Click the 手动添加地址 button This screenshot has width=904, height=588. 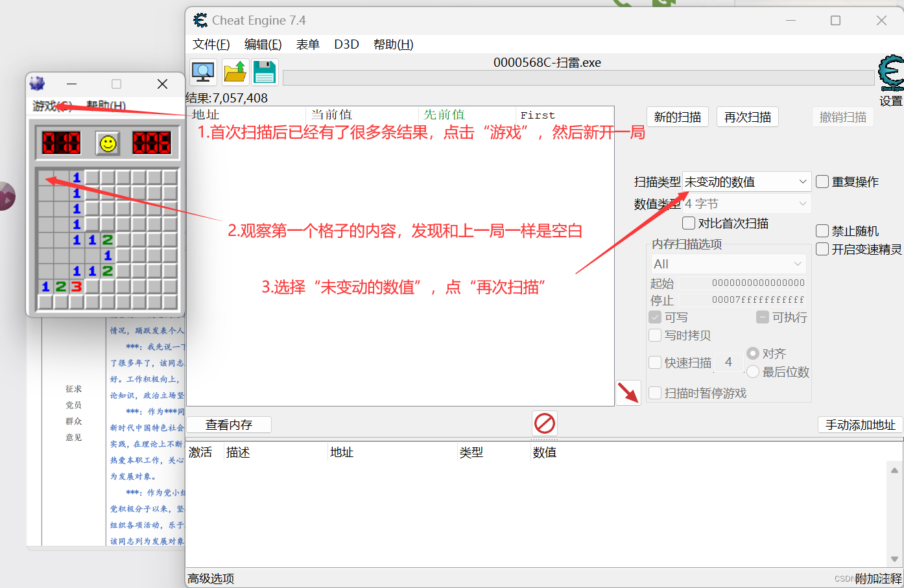(x=861, y=425)
